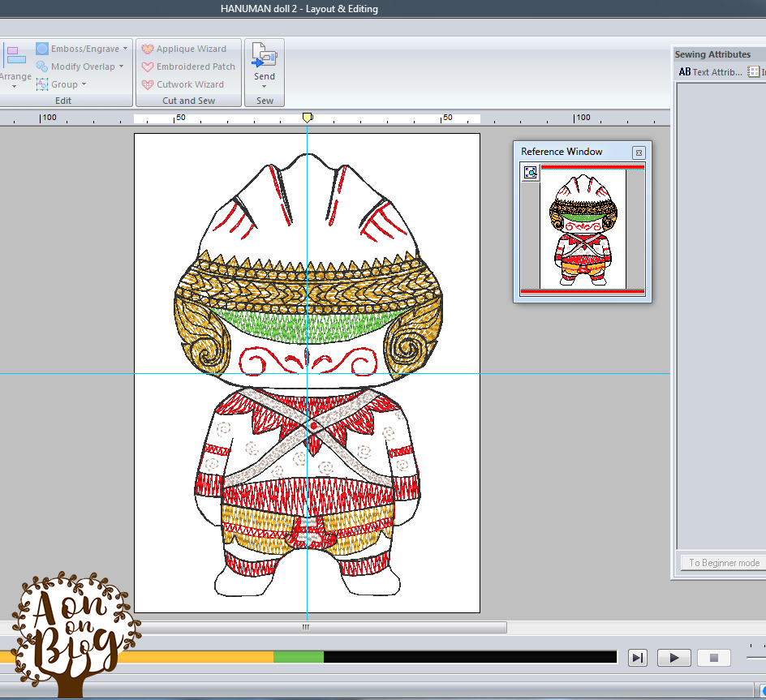Expand the Emboss/Engrave dropdown arrow
This screenshot has width=766, height=700.
point(126,49)
